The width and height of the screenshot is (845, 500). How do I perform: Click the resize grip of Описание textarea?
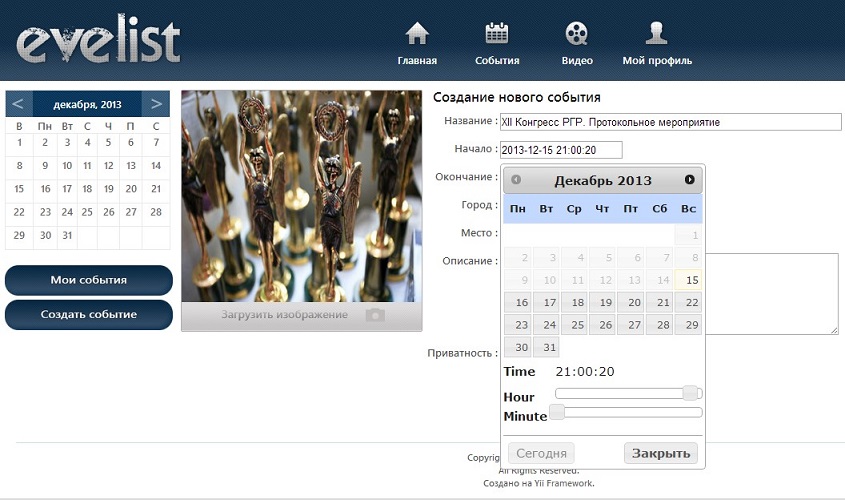coord(834,330)
